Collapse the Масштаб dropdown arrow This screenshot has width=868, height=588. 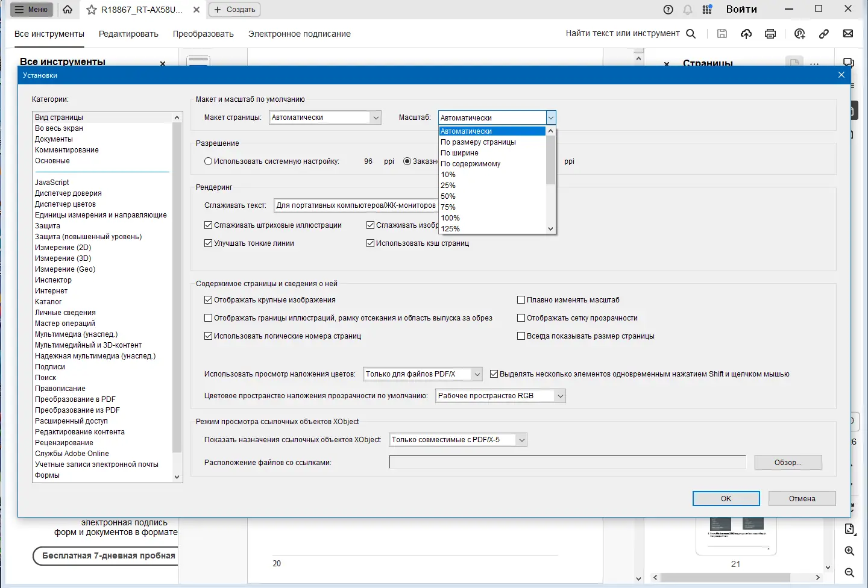tap(551, 117)
